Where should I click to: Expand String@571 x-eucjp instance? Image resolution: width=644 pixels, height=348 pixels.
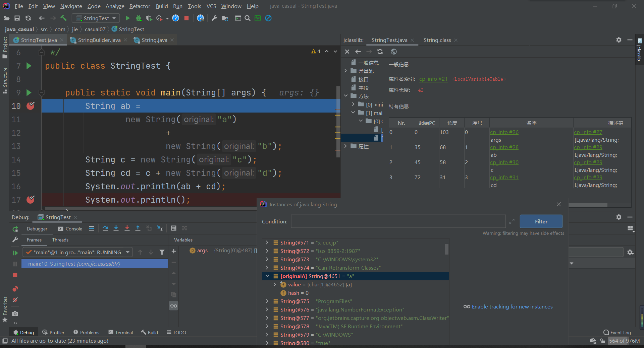coord(267,242)
